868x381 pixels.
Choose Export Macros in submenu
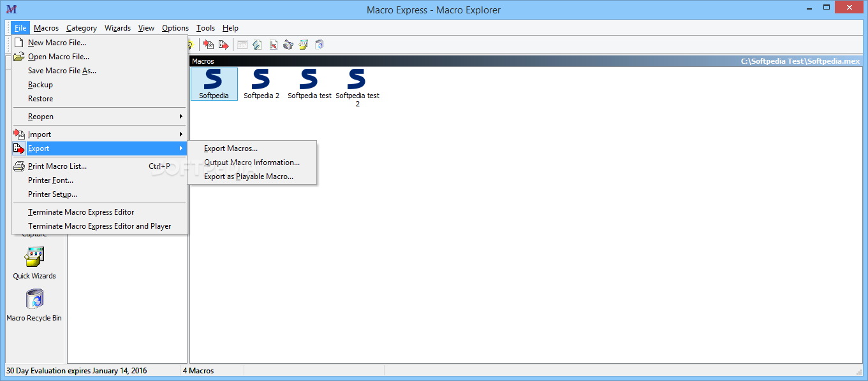pyautogui.click(x=252, y=148)
